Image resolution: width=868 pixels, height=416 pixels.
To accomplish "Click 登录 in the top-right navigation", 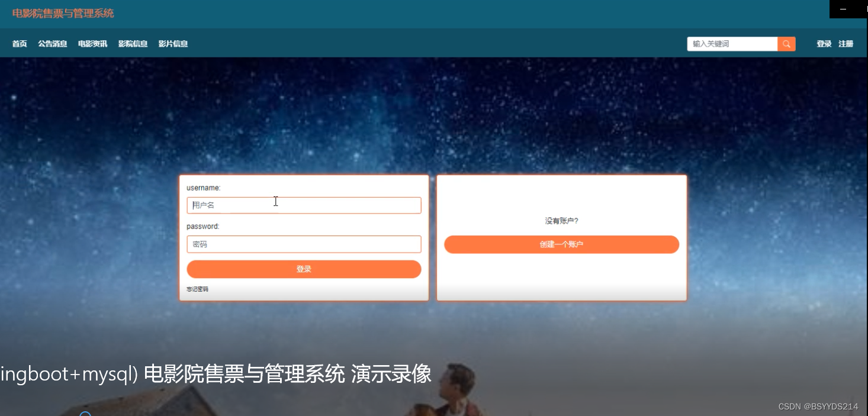I will point(824,44).
